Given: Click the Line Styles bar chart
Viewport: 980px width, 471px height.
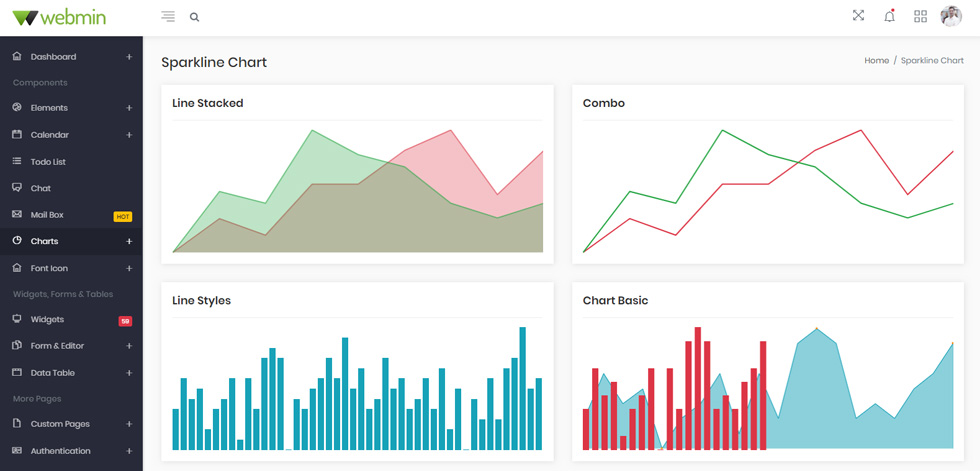Looking at the screenshot, I should coord(358,388).
